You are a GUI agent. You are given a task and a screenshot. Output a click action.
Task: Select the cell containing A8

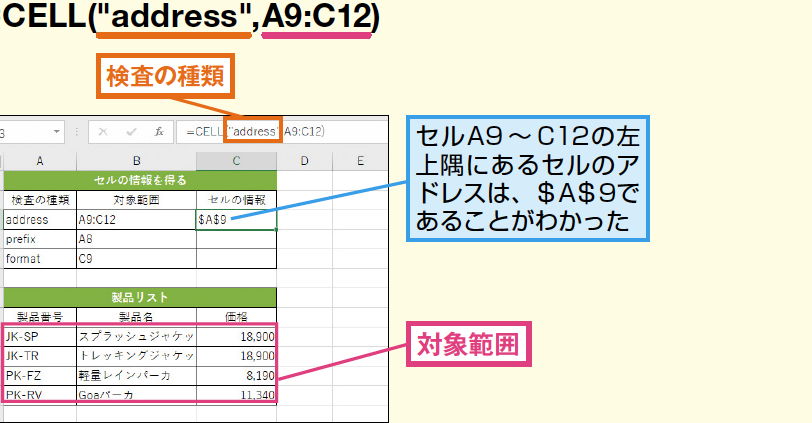click(136, 239)
